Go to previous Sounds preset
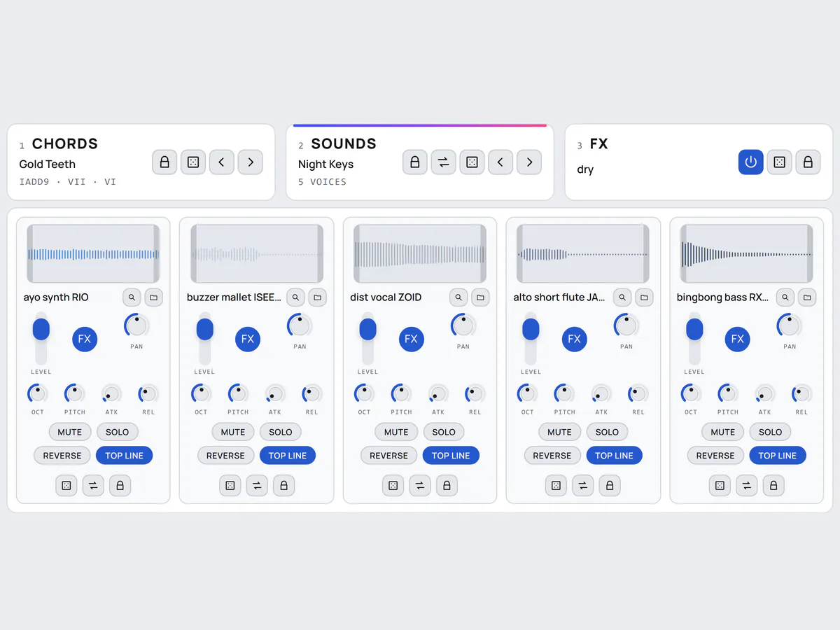Image resolution: width=840 pixels, height=630 pixels. click(500, 162)
